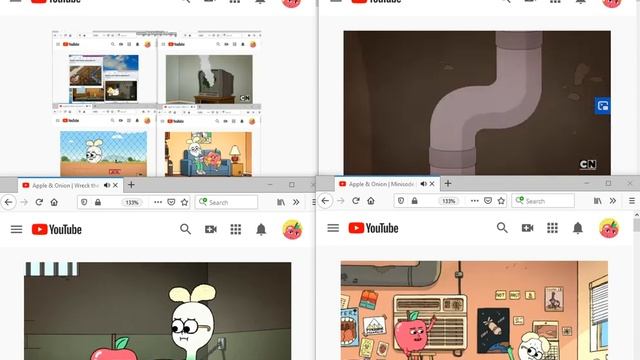Image resolution: width=640 pixels, height=360 pixels.
Task: Click padlock site info in bottom-right window
Action: point(415,200)
